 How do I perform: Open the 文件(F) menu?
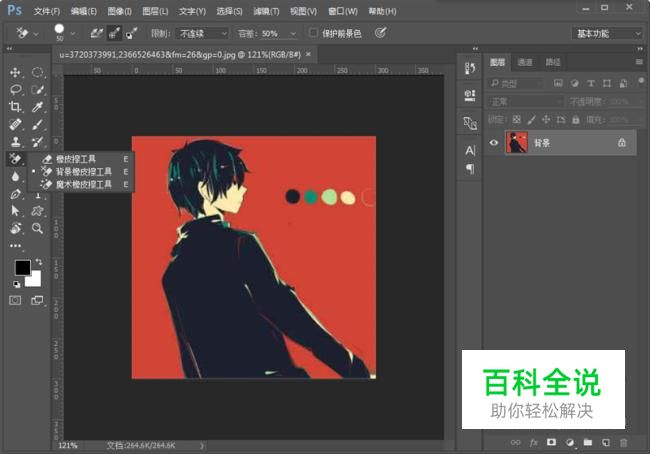tap(46, 11)
